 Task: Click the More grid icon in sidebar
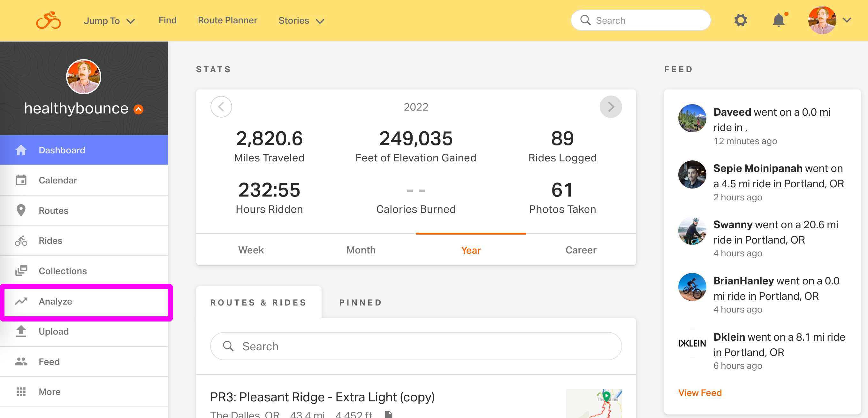point(21,392)
